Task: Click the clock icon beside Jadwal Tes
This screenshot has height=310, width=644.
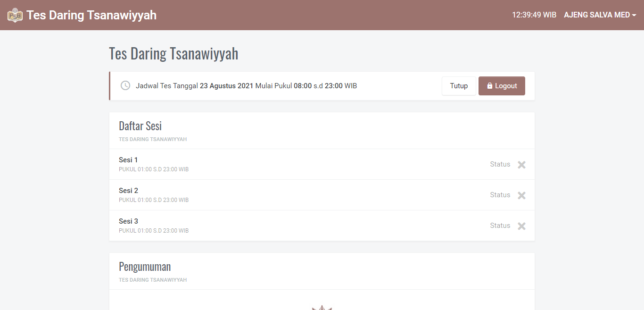Action: click(x=125, y=85)
